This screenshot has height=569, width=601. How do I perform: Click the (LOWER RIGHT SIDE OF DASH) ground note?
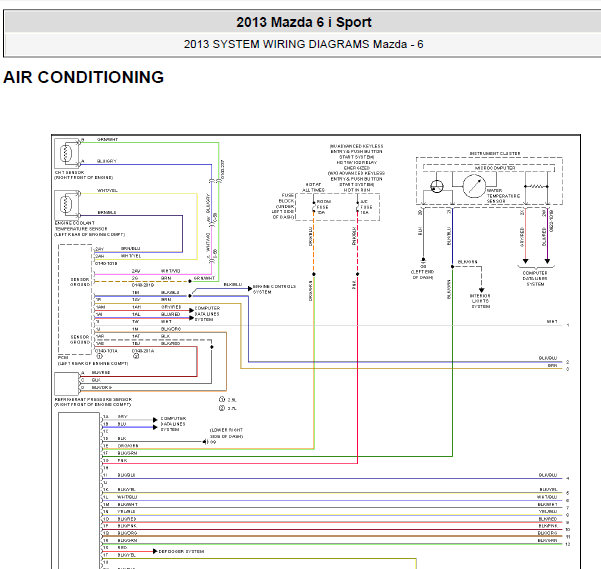[227, 433]
